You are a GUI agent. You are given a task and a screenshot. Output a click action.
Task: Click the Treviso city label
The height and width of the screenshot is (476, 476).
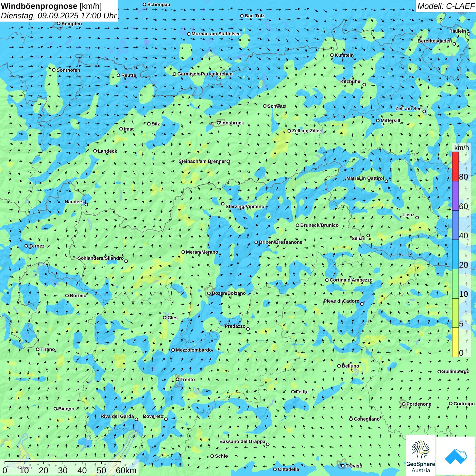click(x=354, y=466)
